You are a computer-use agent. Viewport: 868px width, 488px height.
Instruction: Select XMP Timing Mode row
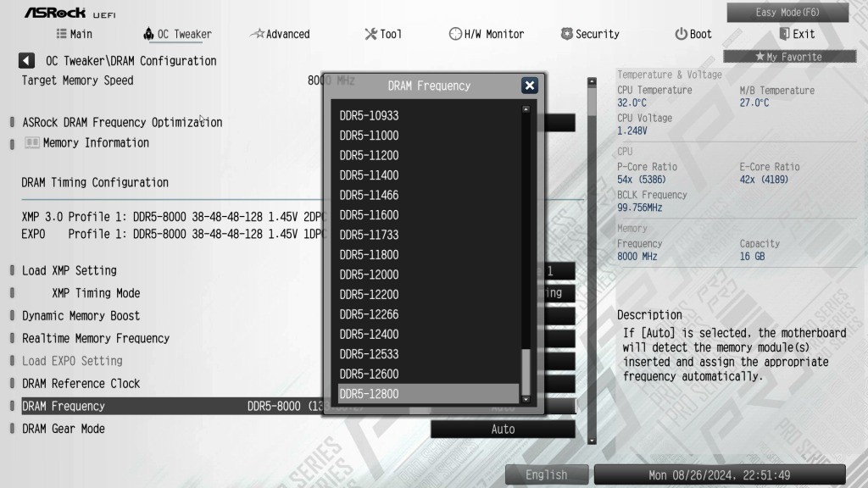pos(96,292)
